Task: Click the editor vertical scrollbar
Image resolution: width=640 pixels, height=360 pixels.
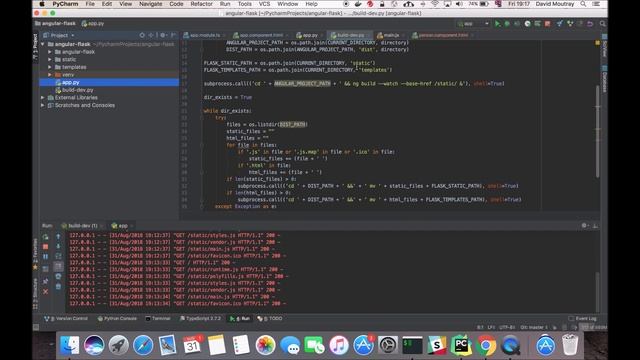Action: pos(598,131)
